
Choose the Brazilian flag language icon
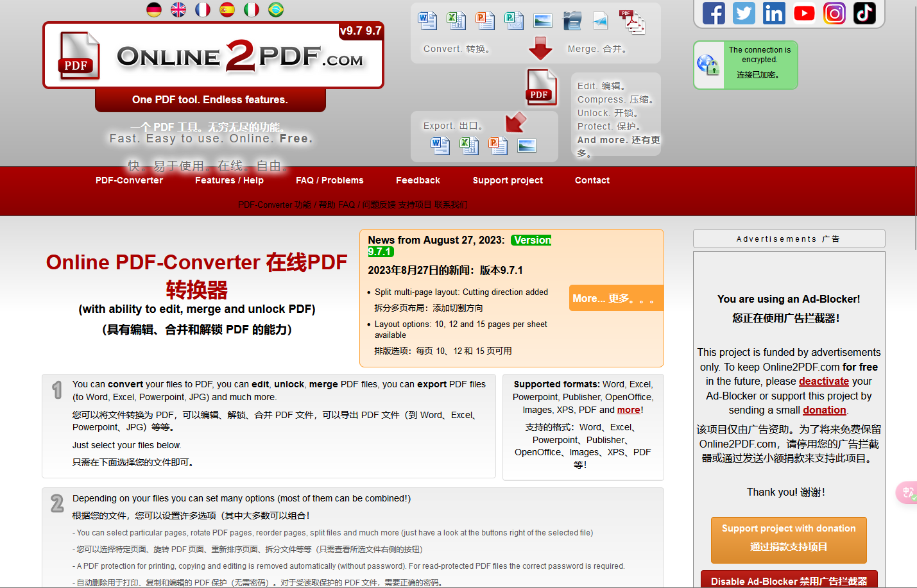(x=276, y=10)
